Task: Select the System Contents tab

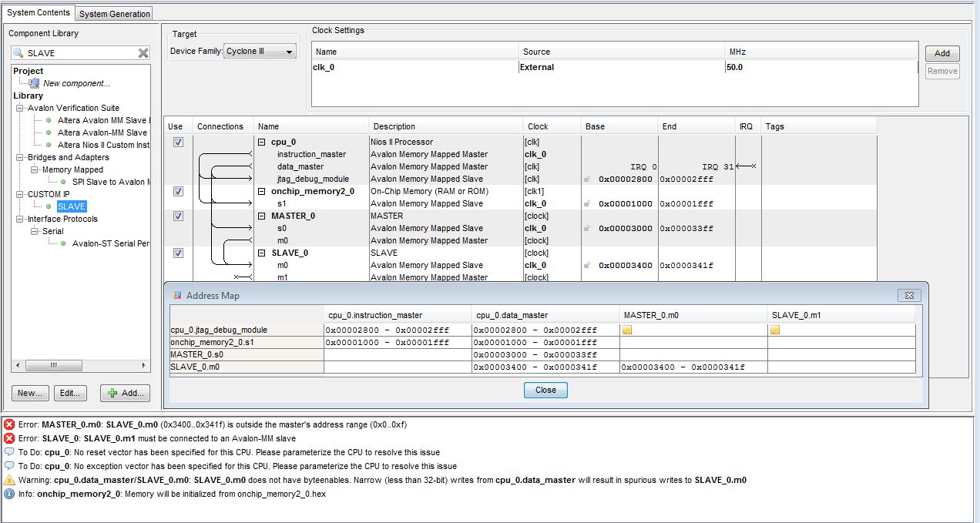Action: (38, 13)
